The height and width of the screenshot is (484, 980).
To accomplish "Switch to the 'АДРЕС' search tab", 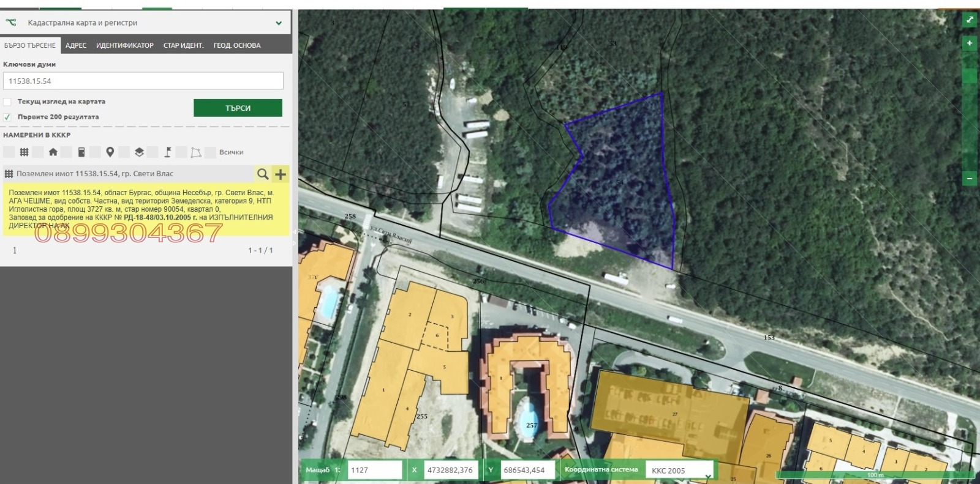I will [x=76, y=45].
